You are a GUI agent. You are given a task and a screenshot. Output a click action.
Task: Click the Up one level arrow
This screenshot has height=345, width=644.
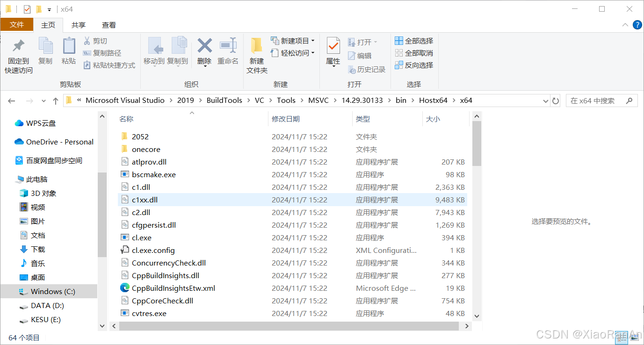[x=56, y=101]
